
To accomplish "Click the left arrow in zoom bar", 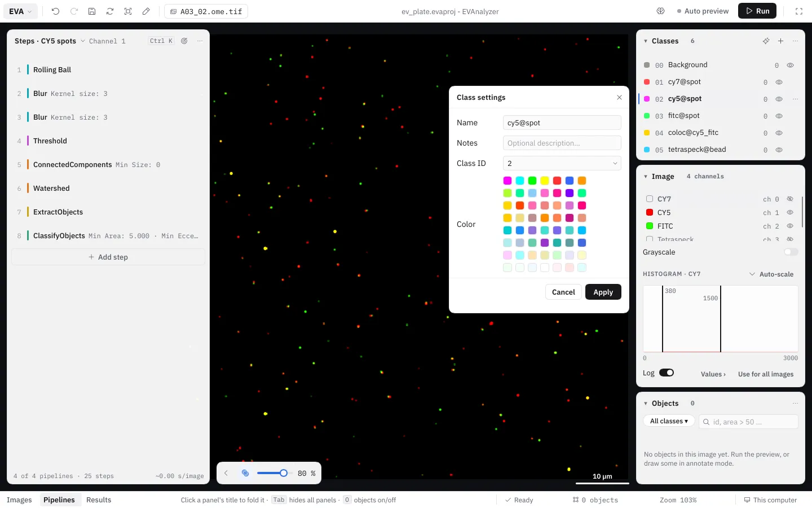I will coord(226,473).
